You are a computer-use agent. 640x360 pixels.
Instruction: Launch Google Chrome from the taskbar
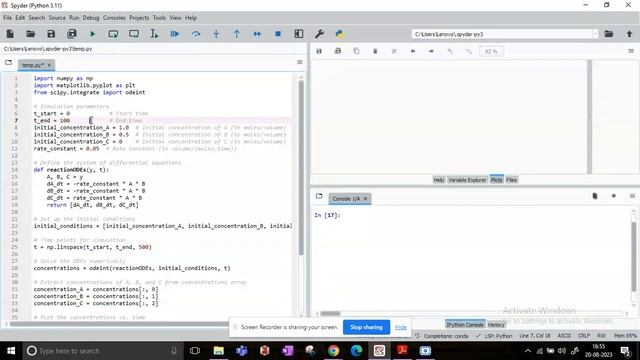(333, 351)
